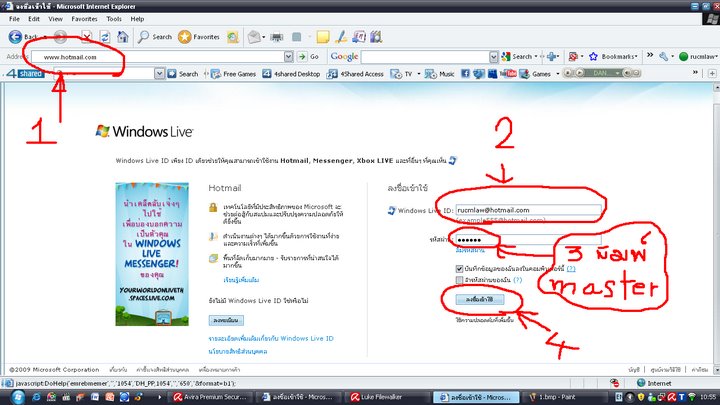Open the TV dropdown in 4shared toolbar
Viewport: 720px width, 405px height.
click(x=405, y=73)
